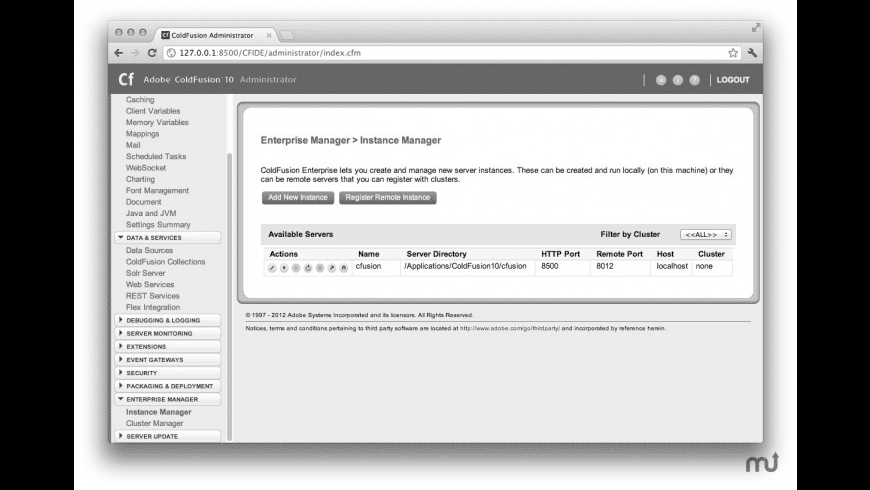The image size is (870, 490).
Task: Open Instance Manager in sidebar
Action: click(x=159, y=412)
